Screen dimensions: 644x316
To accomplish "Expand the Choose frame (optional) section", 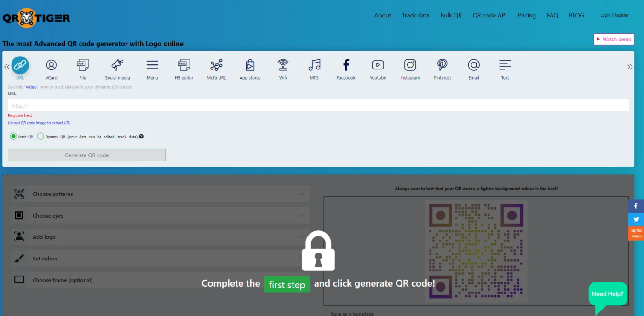I will point(161,280).
